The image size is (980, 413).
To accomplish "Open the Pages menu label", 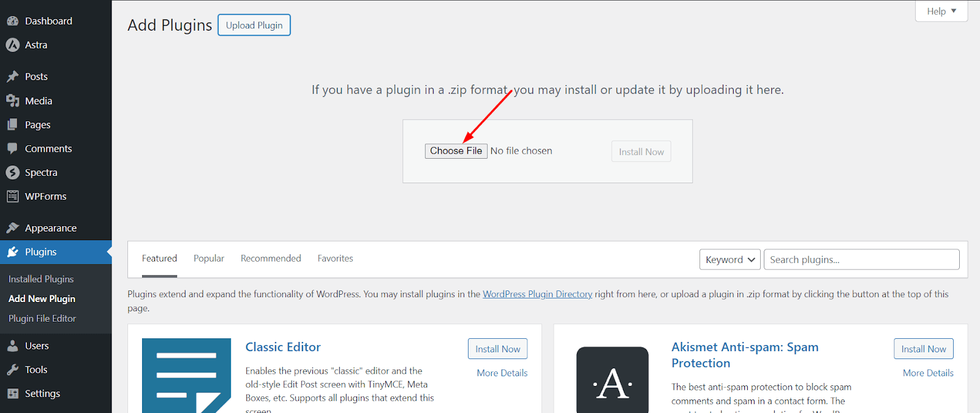I will click(38, 125).
